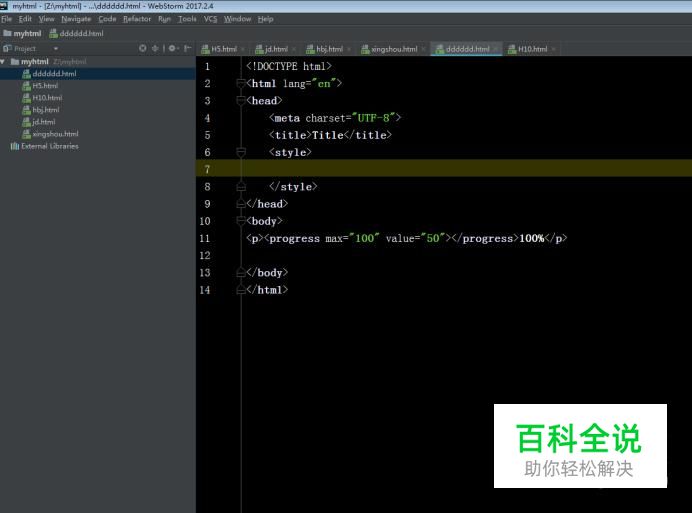Select jd.html in project tree
This screenshot has width=692, height=513.
pos(43,122)
